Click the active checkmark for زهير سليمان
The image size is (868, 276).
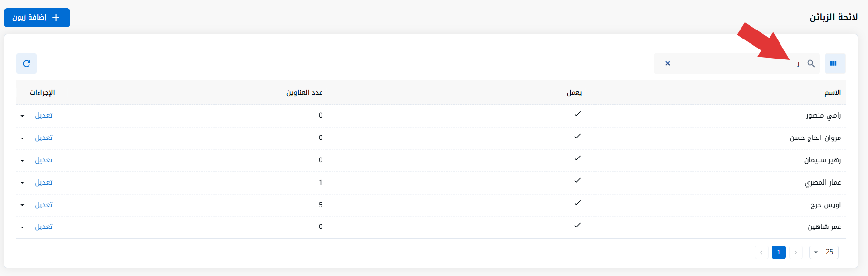[x=577, y=158]
